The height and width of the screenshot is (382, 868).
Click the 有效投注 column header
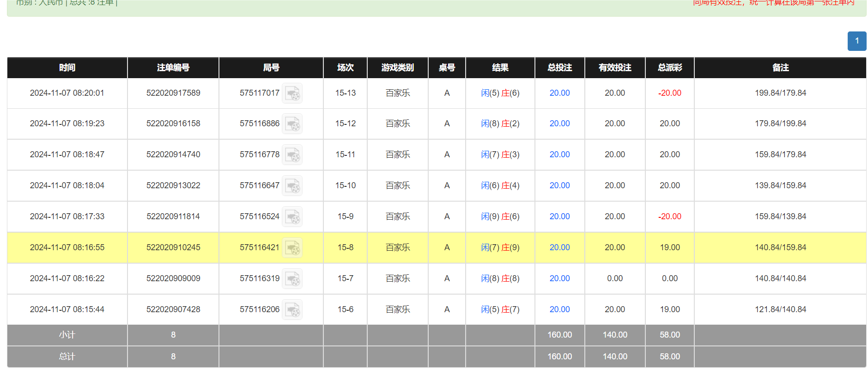[x=615, y=68]
